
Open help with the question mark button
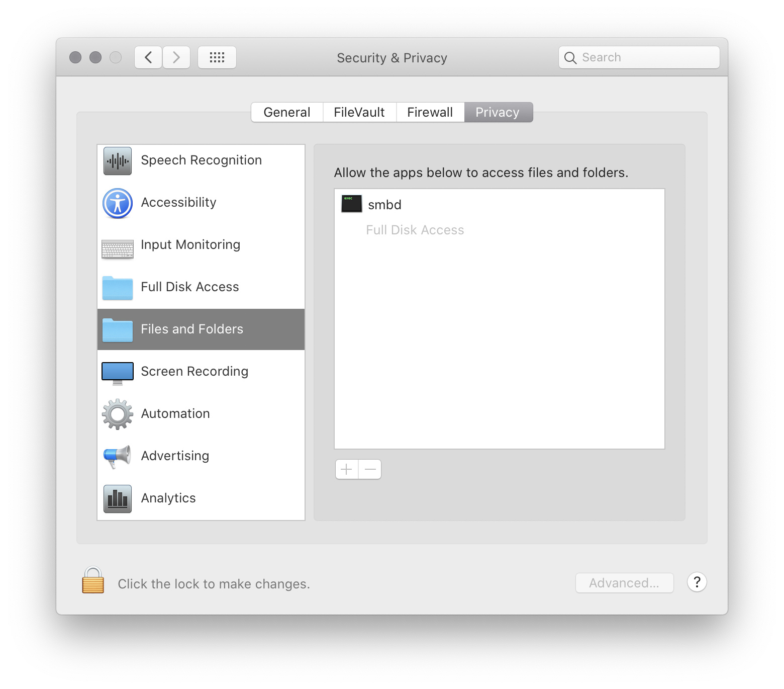click(697, 582)
